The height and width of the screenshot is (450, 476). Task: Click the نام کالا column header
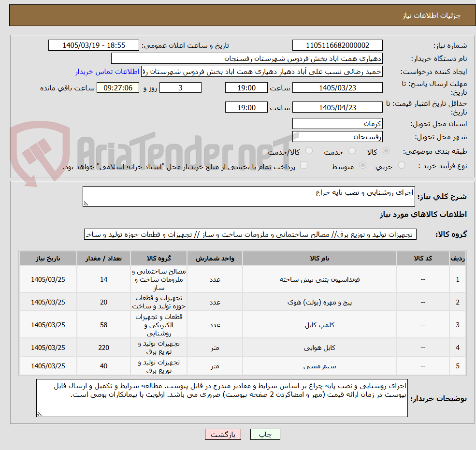tap(319, 259)
